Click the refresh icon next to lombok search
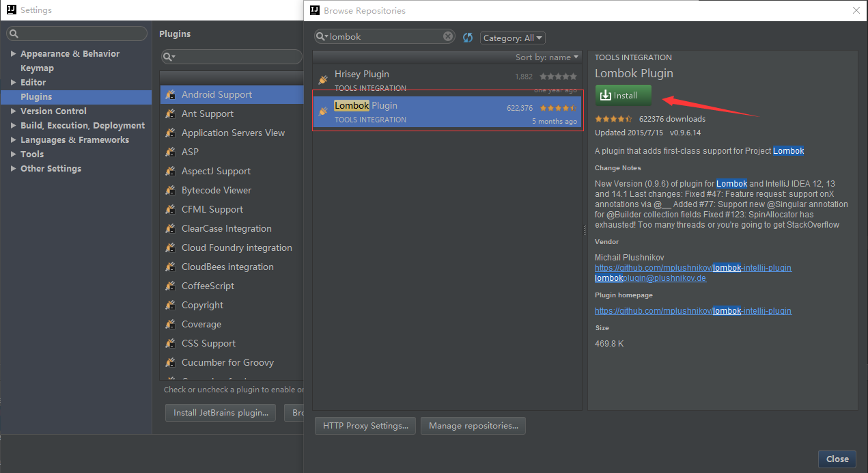Viewport: 868px width, 473px height. [468, 38]
